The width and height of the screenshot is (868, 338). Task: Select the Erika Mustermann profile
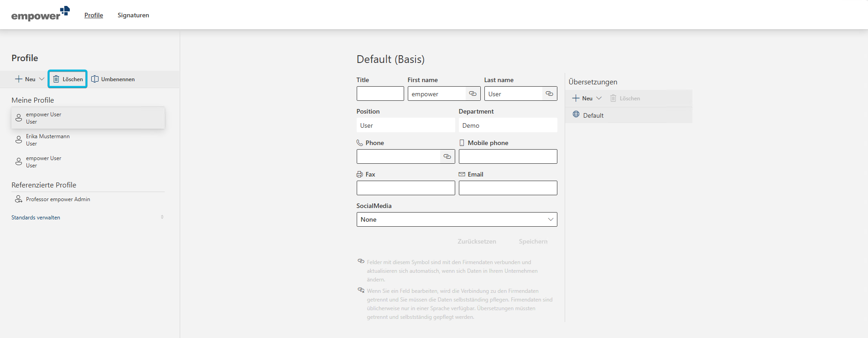(88, 140)
